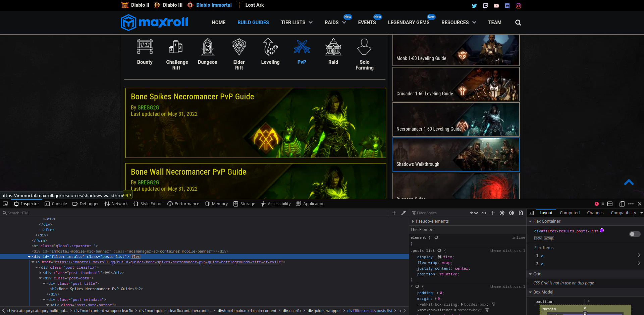The width and height of the screenshot is (644, 315).
Task: Open Maxroll Twitch channel icon
Action: [x=485, y=6]
